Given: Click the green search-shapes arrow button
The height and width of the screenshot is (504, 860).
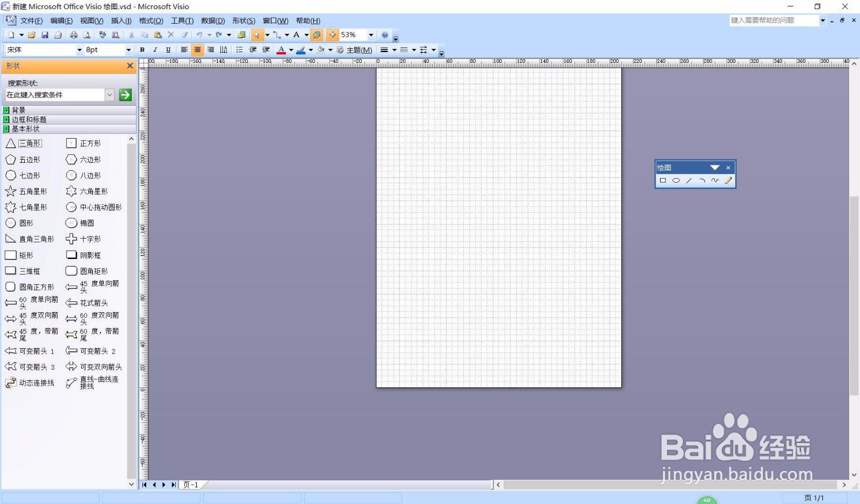Looking at the screenshot, I should (x=125, y=95).
